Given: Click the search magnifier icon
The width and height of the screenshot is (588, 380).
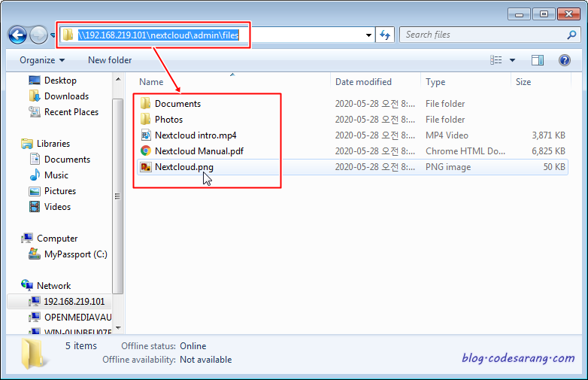Looking at the screenshot, I should point(571,35).
